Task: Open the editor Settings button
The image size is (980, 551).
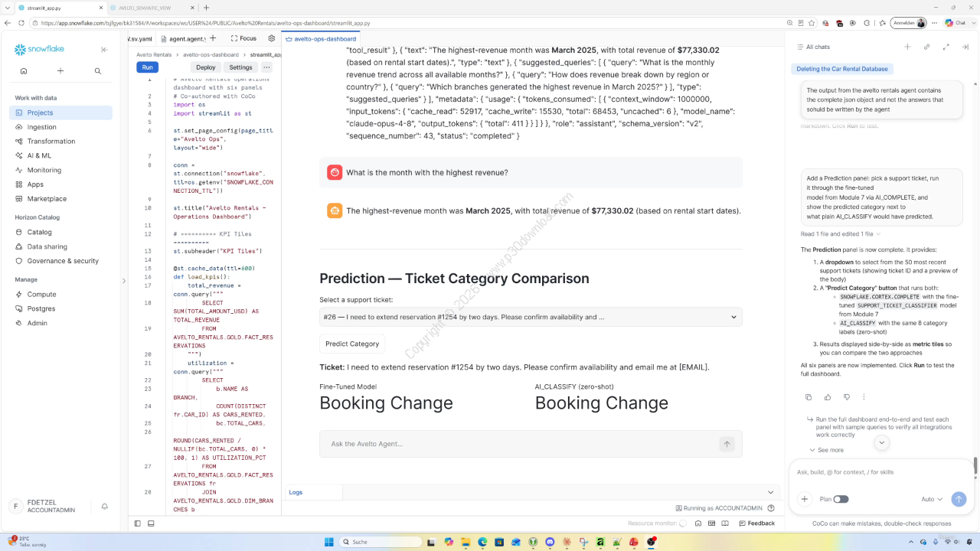Action: tap(240, 67)
